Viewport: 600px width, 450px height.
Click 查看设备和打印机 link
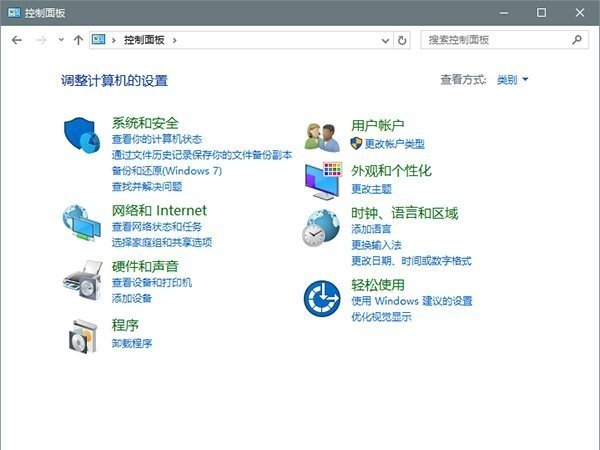pos(152,282)
